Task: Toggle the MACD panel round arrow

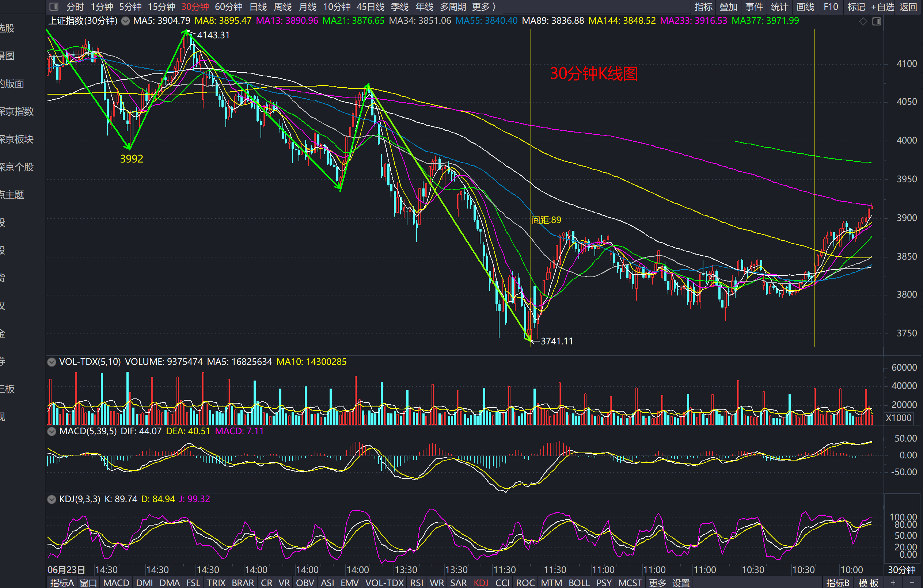Action: click(x=52, y=431)
